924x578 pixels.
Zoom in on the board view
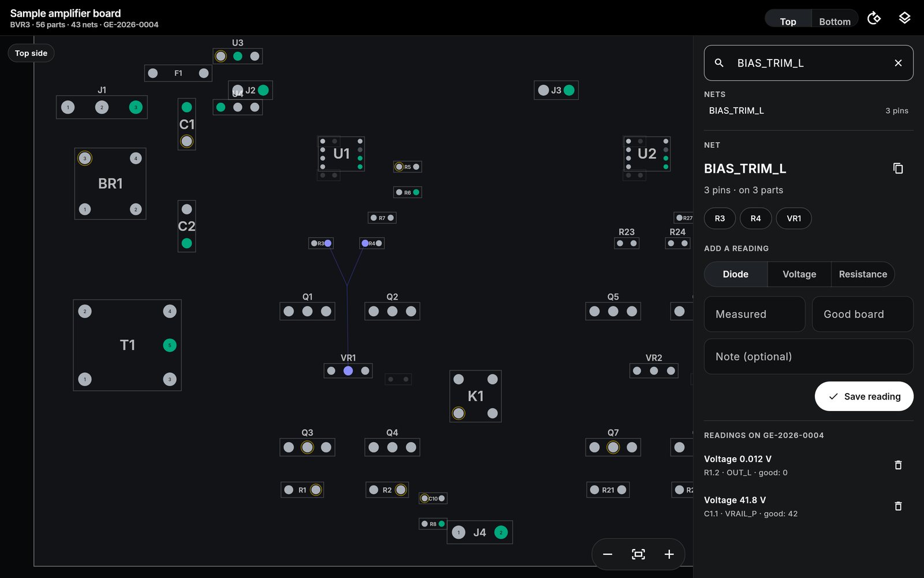tap(669, 554)
